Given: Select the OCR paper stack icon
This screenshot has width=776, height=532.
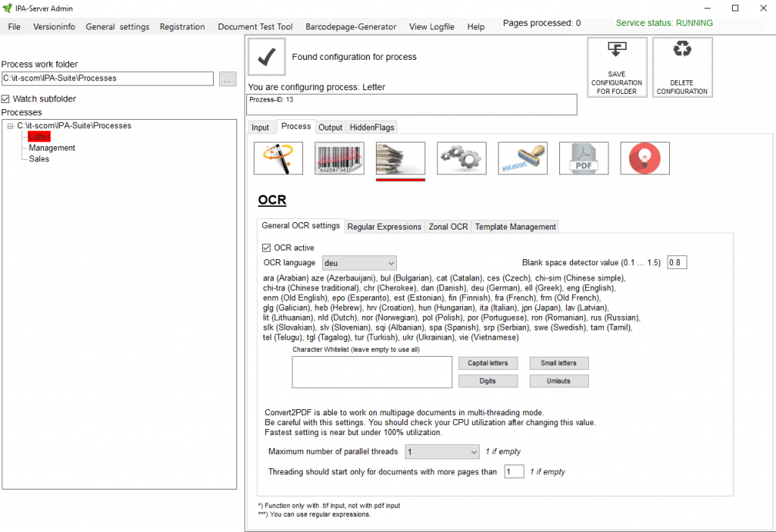Looking at the screenshot, I should coord(400,158).
